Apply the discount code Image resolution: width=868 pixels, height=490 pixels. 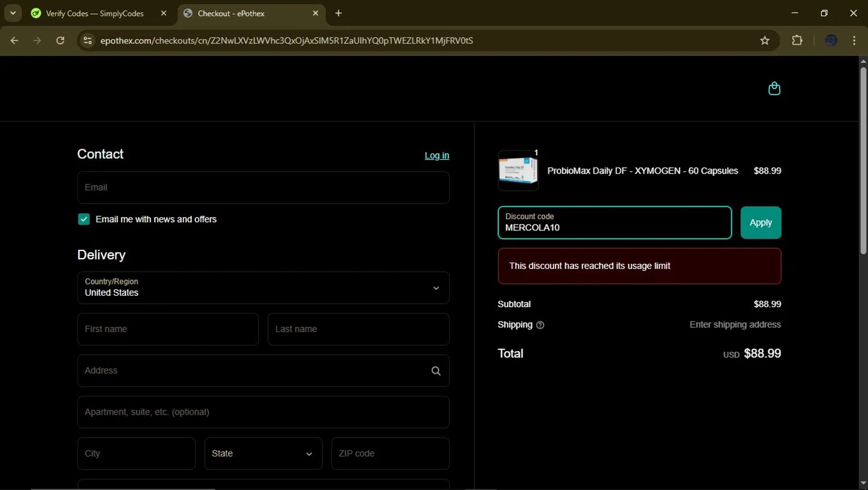[x=760, y=223]
